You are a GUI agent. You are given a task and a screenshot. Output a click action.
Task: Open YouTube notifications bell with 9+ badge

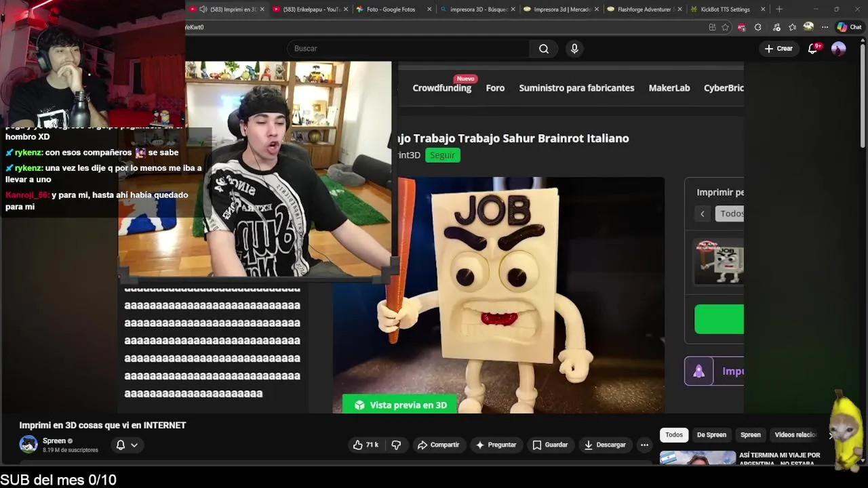pos(813,49)
